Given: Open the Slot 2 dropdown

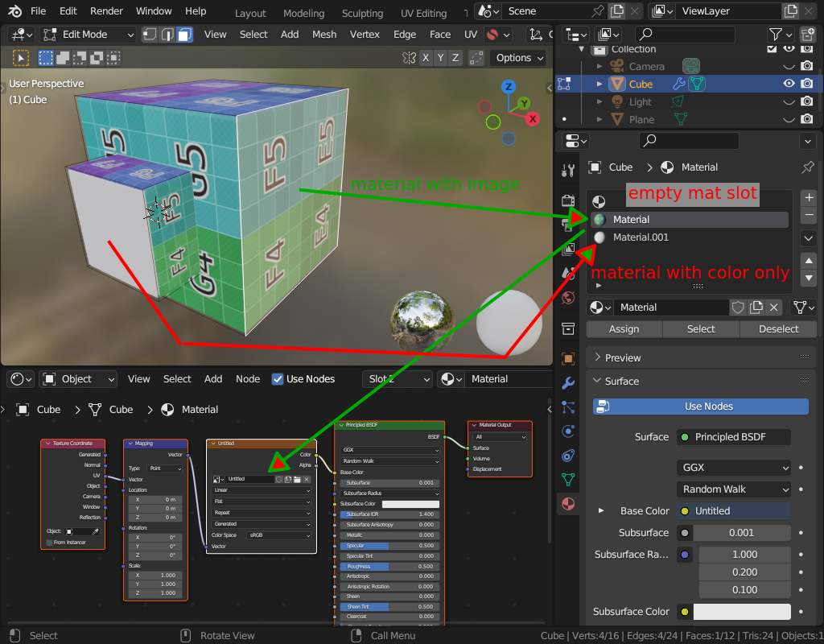Looking at the screenshot, I should (x=398, y=379).
